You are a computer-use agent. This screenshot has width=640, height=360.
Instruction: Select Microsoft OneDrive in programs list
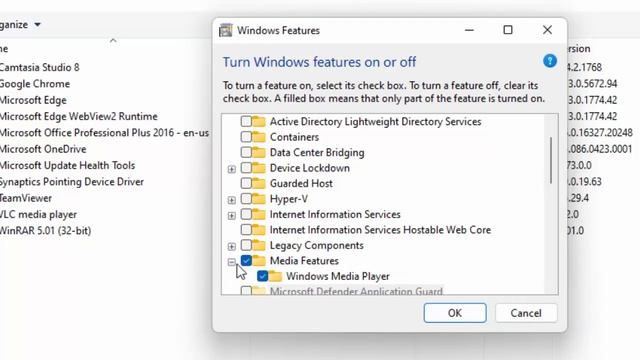[x=43, y=149]
